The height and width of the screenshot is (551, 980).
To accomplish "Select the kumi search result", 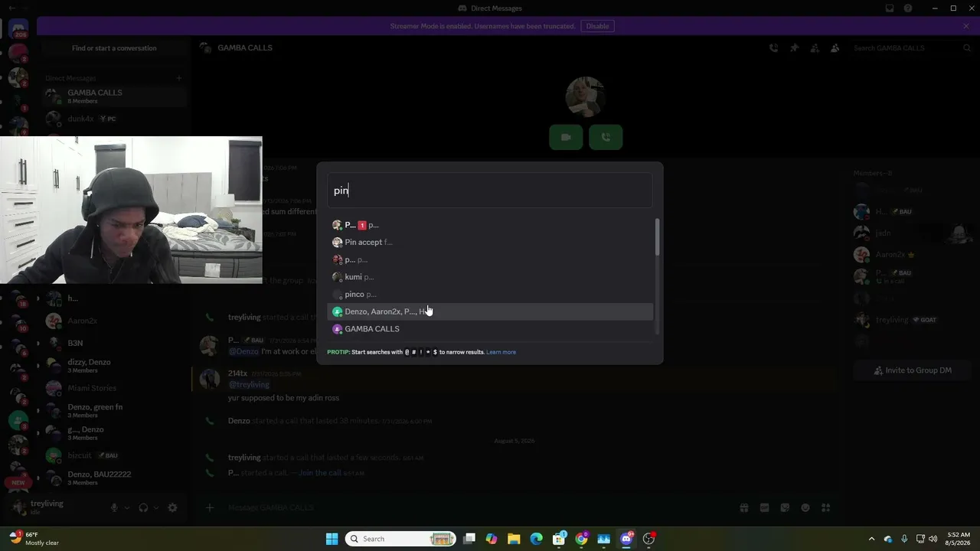I will point(490,277).
